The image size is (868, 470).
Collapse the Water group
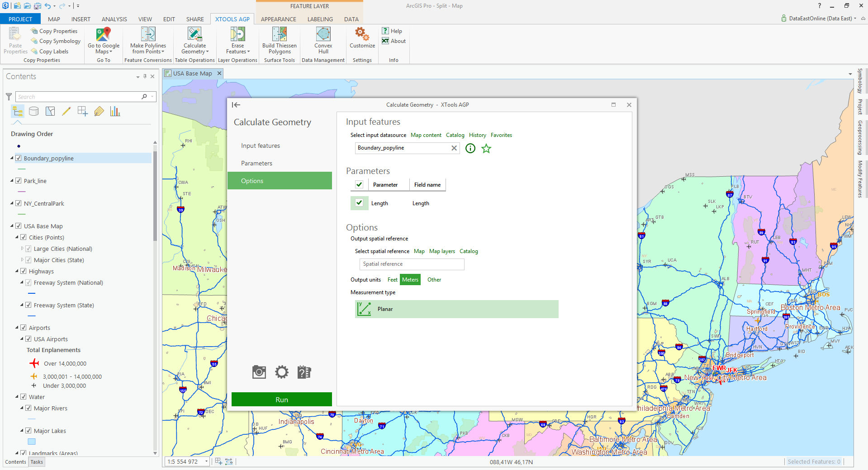[17, 397]
